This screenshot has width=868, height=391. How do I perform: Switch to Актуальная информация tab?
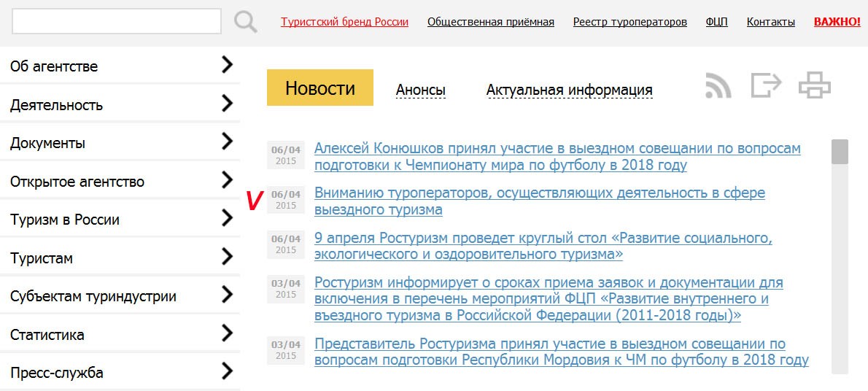pyautogui.click(x=569, y=90)
